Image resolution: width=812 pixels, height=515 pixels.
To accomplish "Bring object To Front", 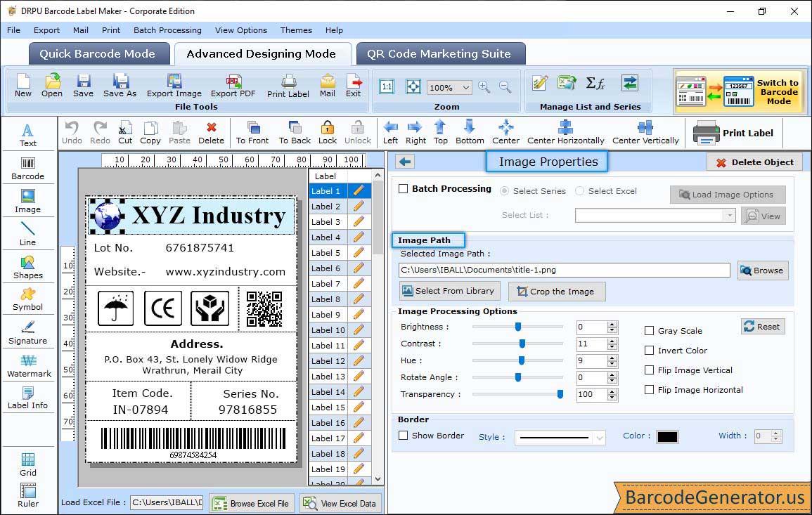I will pyautogui.click(x=252, y=133).
